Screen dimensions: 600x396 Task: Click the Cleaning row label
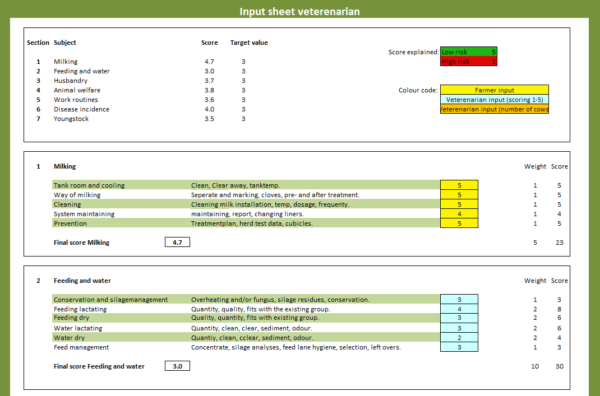point(67,204)
